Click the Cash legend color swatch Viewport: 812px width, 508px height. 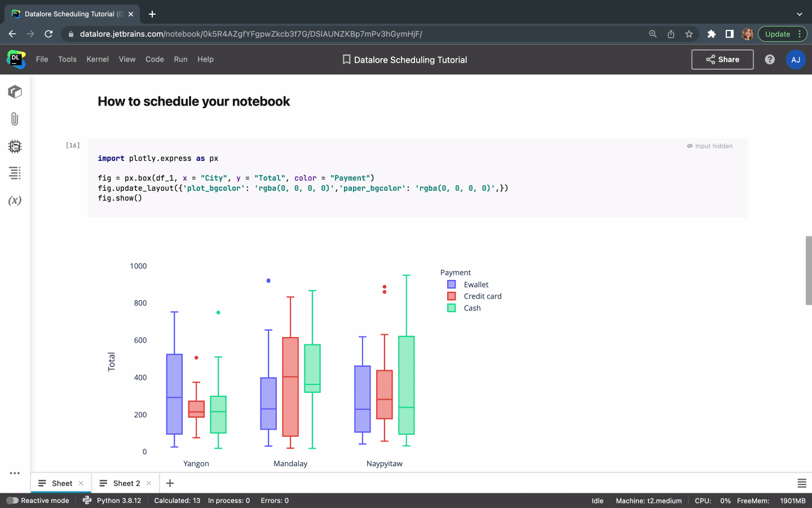tap(451, 308)
